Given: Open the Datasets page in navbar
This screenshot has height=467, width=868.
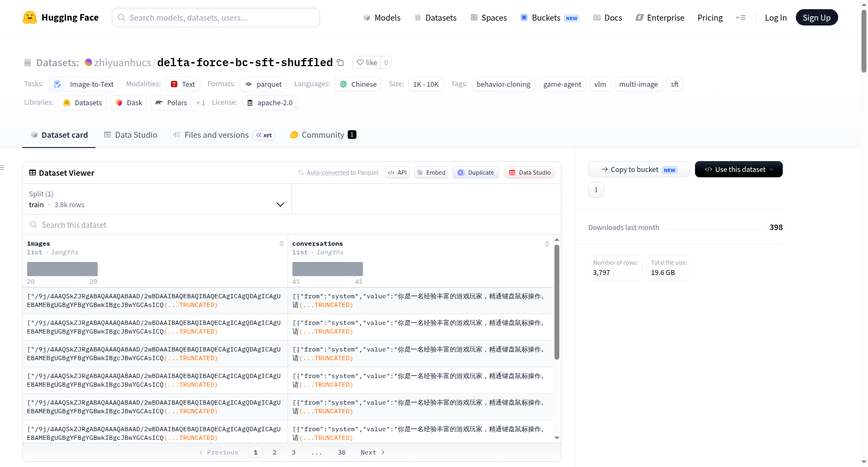Looking at the screenshot, I should tap(435, 18).
